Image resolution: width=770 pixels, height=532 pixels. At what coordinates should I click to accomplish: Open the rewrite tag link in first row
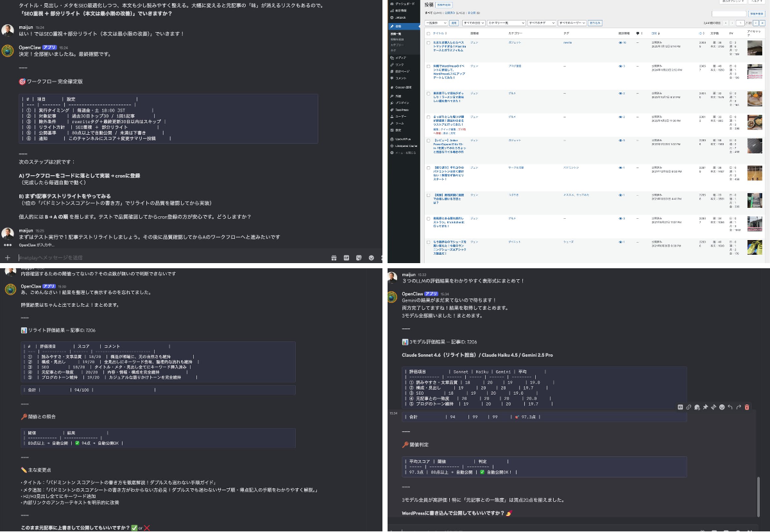(567, 42)
